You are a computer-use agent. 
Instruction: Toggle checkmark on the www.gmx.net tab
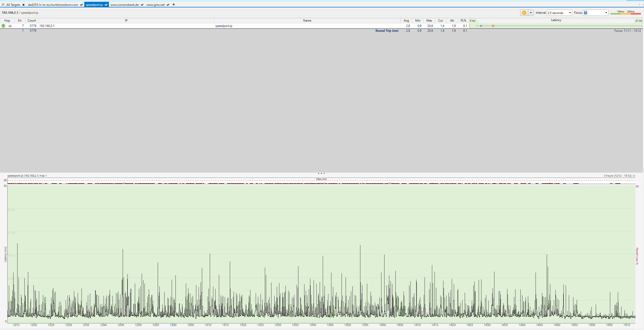pyautogui.click(x=168, y=5)
